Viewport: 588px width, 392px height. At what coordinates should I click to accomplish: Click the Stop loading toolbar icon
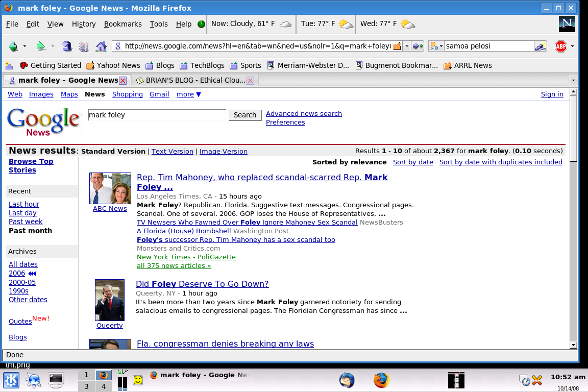click(x=84, y=46)
